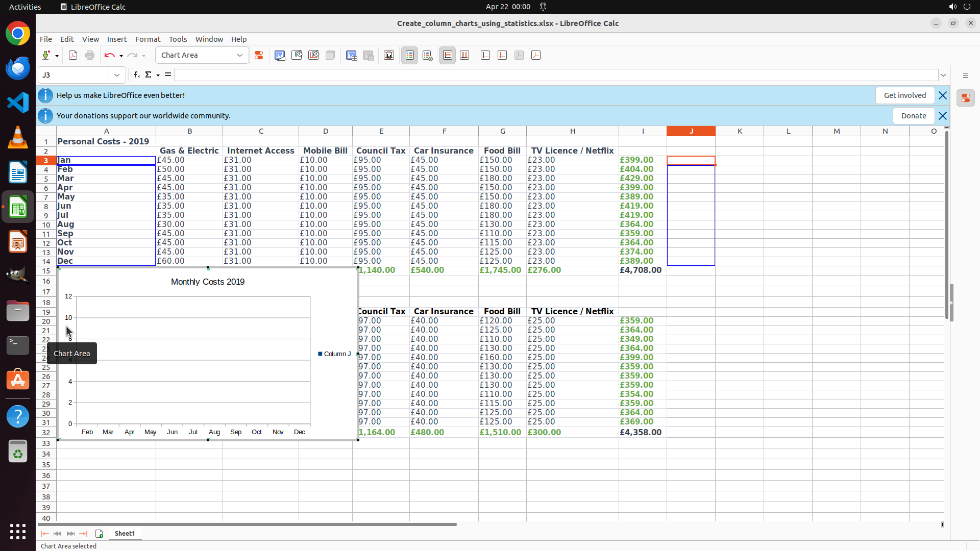
Task: Toggle the Legend On/Off button
Action: pos(410,56)
